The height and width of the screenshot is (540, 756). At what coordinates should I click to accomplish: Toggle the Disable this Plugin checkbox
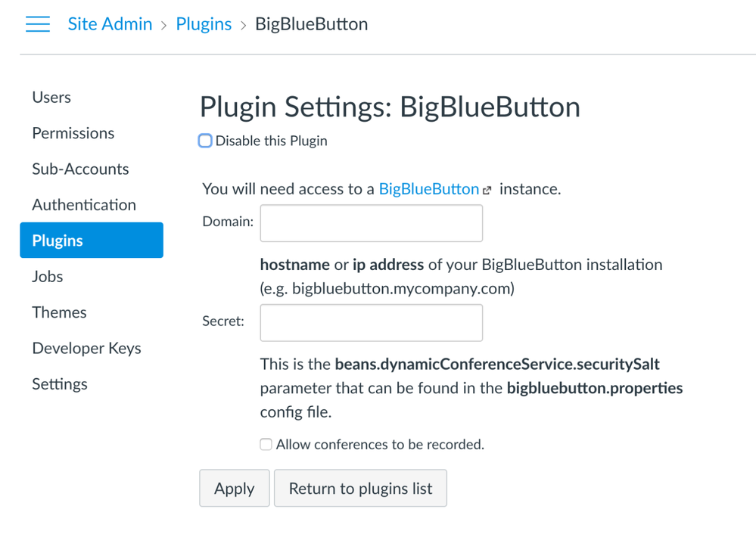click(x=205, y=141)
